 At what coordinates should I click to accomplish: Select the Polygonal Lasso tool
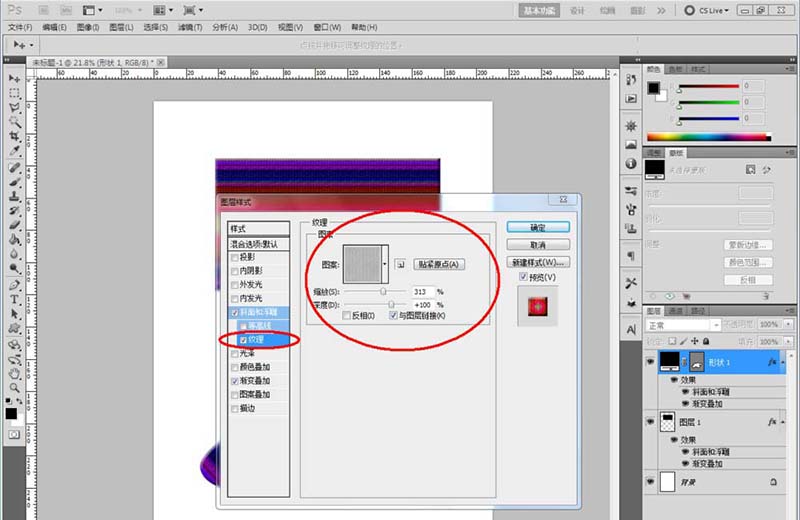pyautogui.click(x=14, y=108)
